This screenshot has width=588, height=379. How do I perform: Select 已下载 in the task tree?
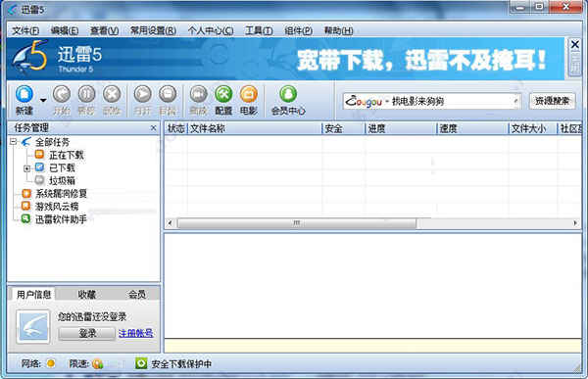coord(62,167)
